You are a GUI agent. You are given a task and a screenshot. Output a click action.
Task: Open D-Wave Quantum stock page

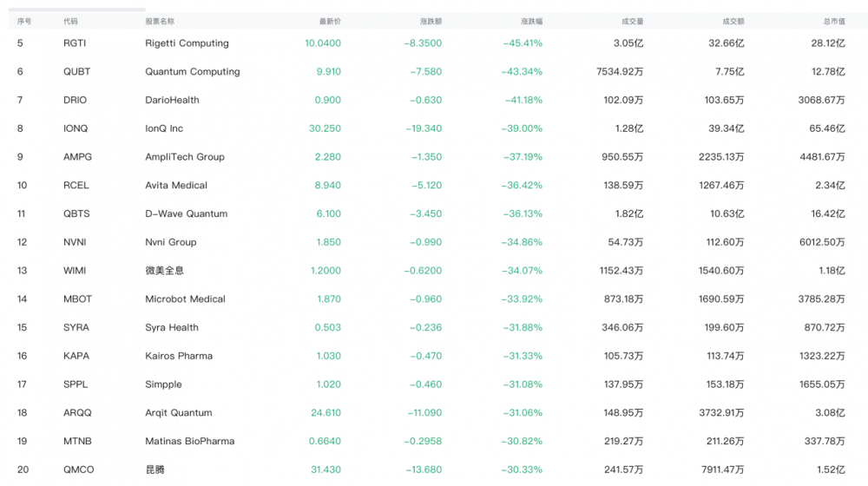186,213
